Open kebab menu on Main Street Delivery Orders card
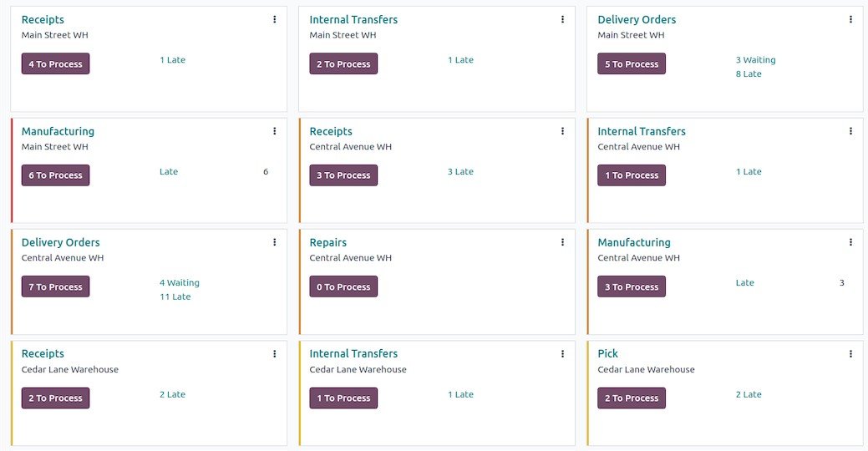Image resolution: width=868 pixels, height=451 pixels. coord(851,19)
